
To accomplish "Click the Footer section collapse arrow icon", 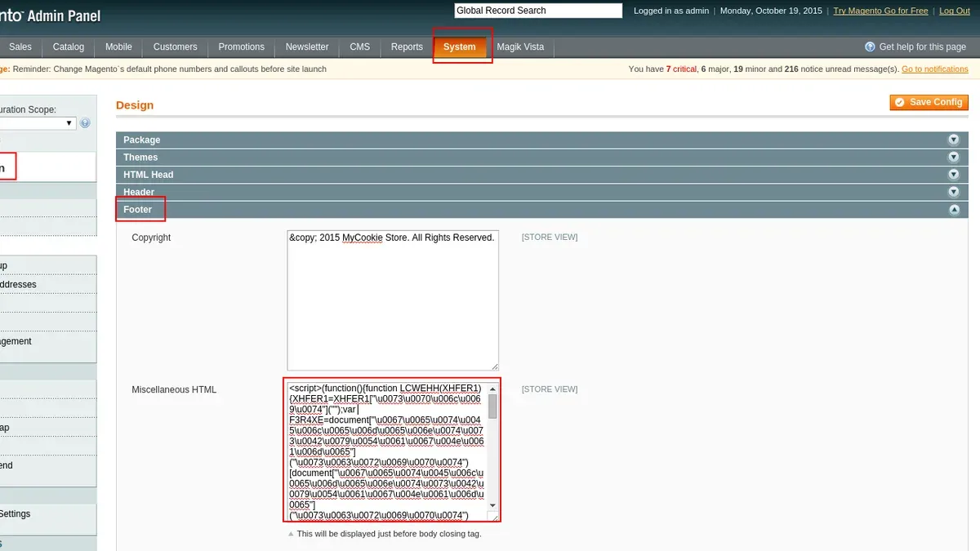I will point(953,210).
